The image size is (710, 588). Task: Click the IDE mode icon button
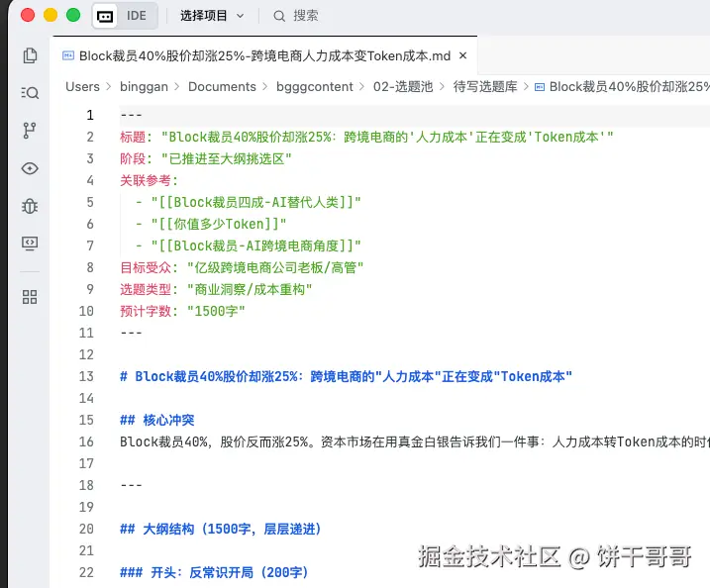point(105,16)
